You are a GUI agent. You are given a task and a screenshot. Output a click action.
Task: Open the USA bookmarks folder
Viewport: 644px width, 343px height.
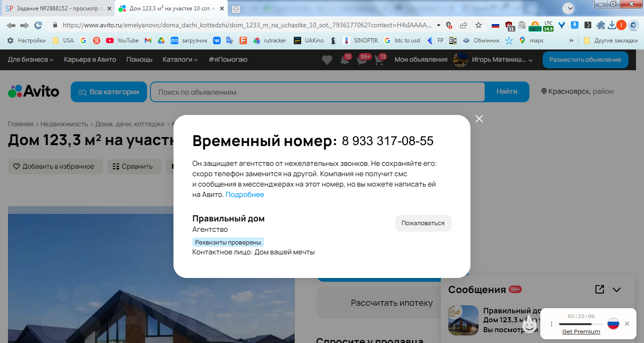pyautogui.click(x=63, y=41)
